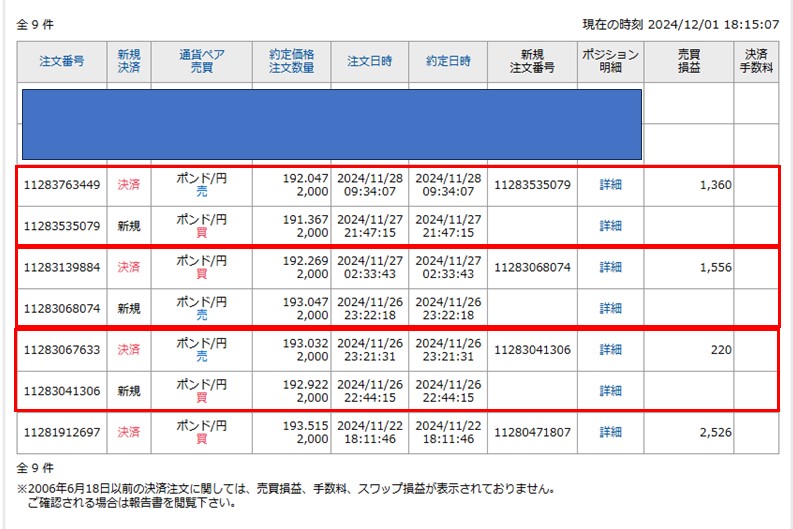
Task: Click the 通貨ペア売買 column header
Action: (201, 61)
